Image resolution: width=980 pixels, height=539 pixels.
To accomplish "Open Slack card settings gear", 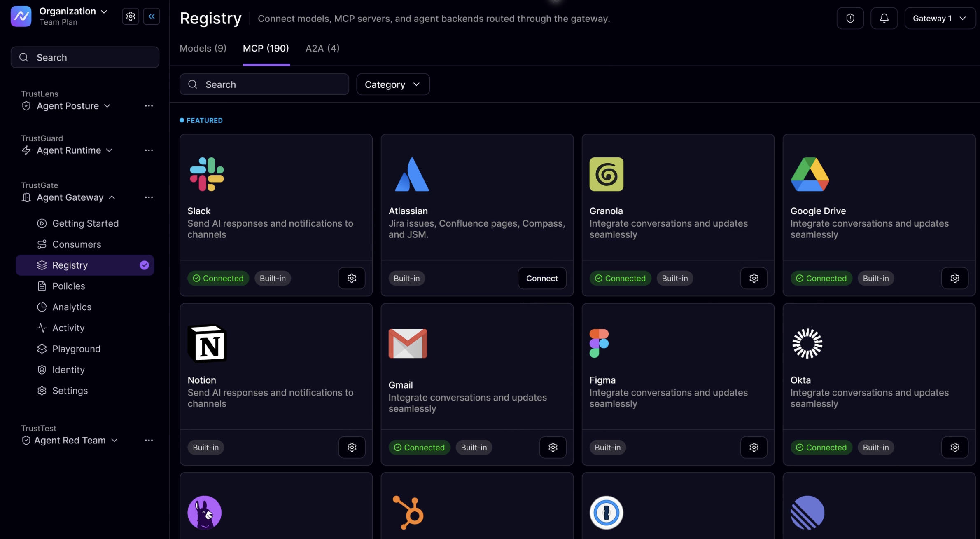I will (x=352, y=278).
